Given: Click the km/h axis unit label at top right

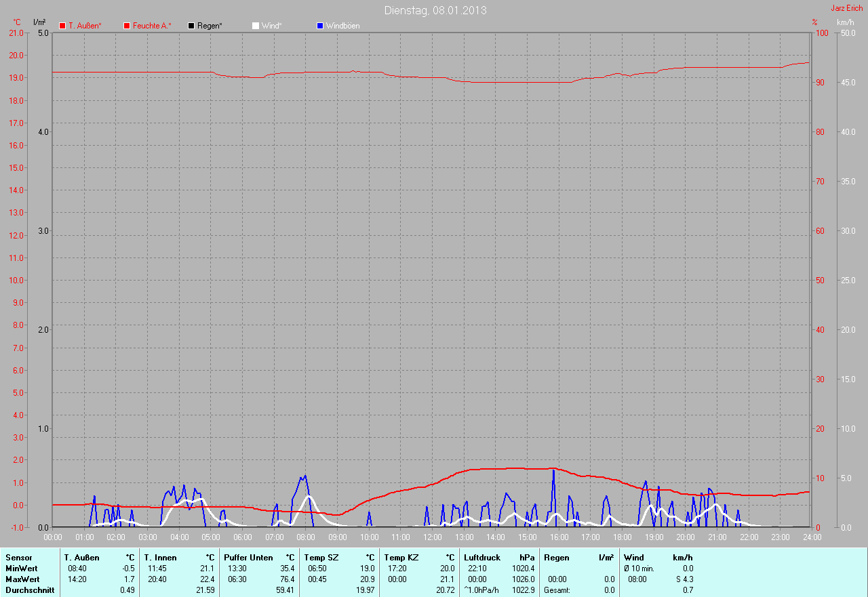Looking at the screenshot, I should [x=845, y=22].
